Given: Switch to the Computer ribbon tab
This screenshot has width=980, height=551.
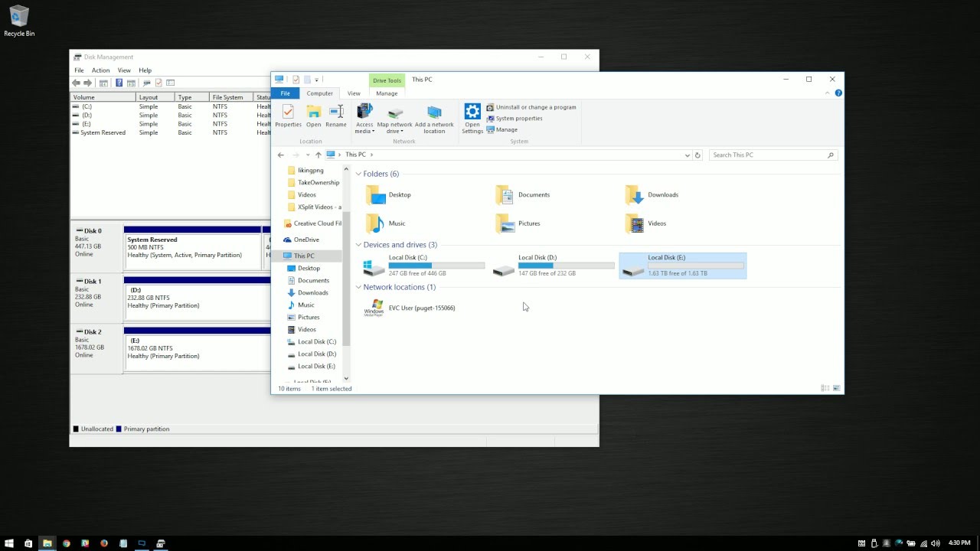Looking at the screenshot, I should 319,93.
